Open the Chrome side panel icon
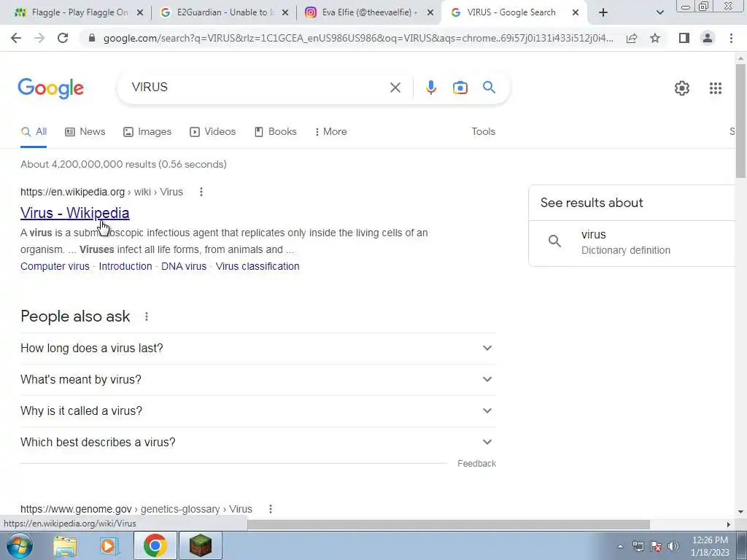 [684, 38]
